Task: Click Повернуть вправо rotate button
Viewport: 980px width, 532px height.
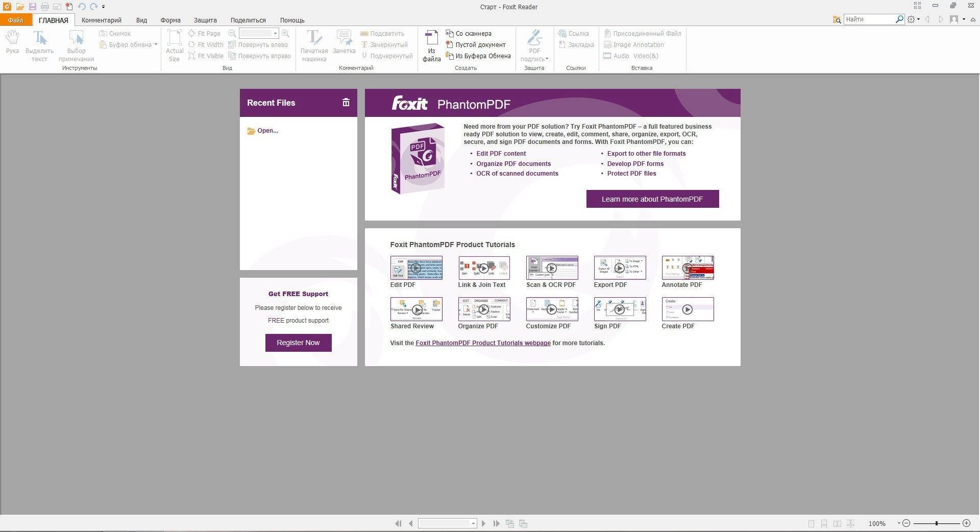Action: (x=259, y=56)
